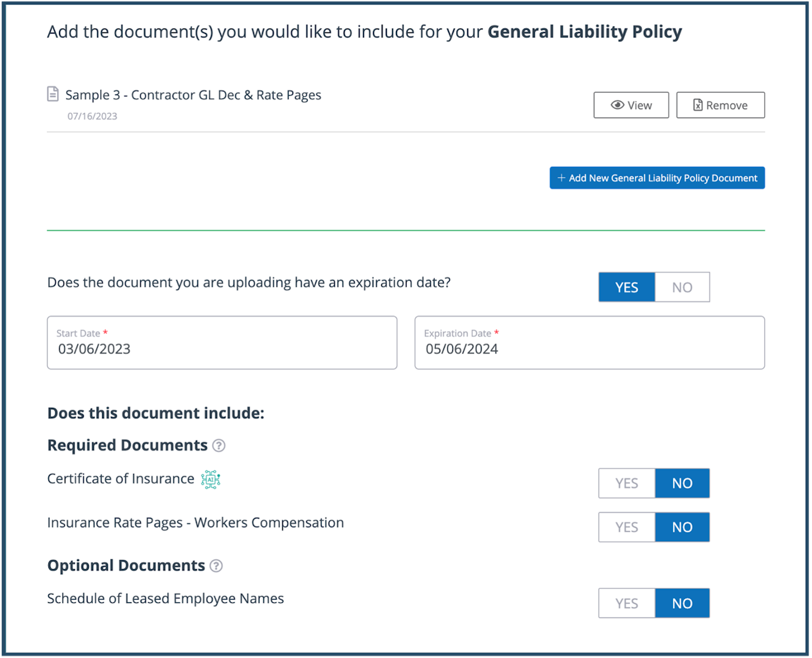Set Certificate of Insurance to YES

click(627, 484)
